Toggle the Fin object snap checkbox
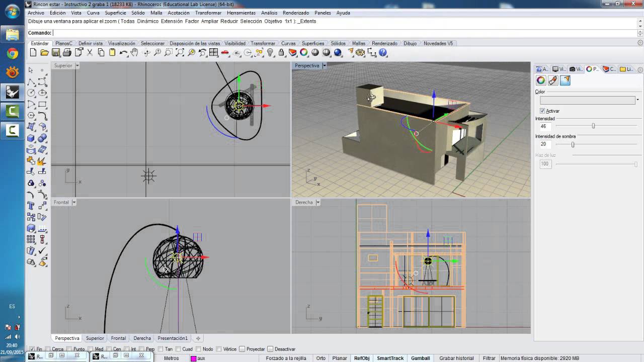Viewport: 644px width, 362px height. [x=32, y=349]
